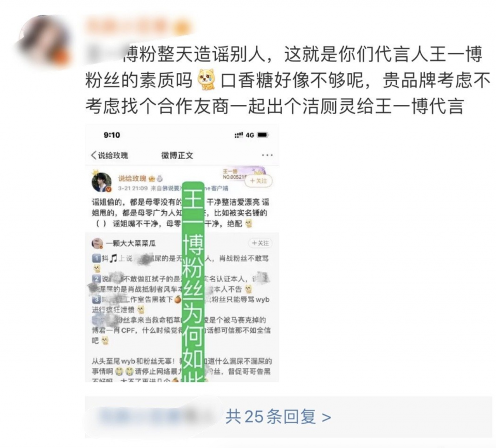This screenshot has height=448, width=496.
Task: Go back via the 说给玫瑰 chevron
Action: click(x=110, y=156)
